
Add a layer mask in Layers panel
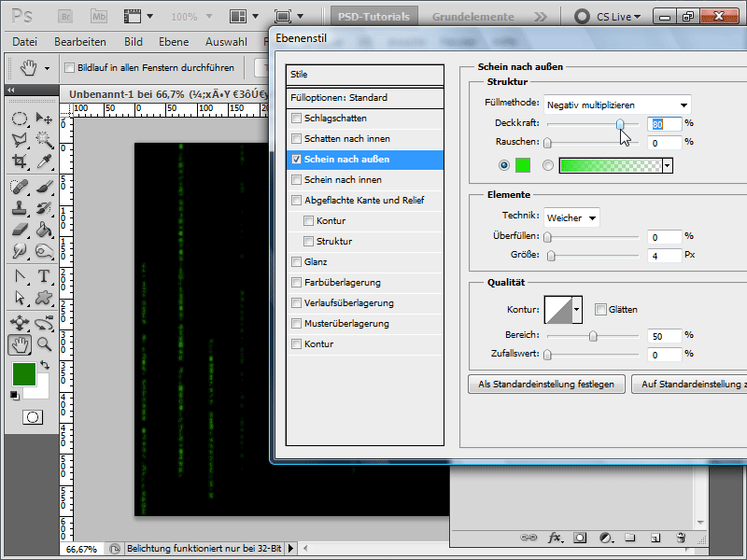[580, 538]
